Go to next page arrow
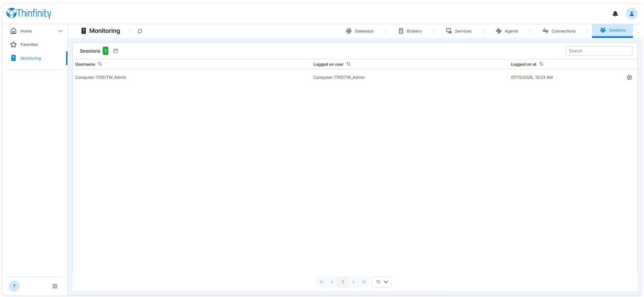Screen dimensions: 644x297 354,282
